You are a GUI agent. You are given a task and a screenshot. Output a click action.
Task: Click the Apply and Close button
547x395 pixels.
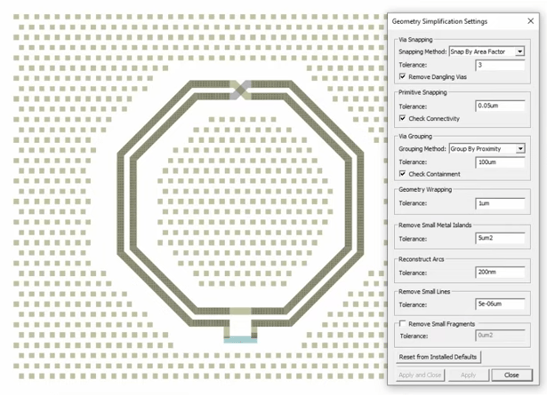(x=420, y=375)
